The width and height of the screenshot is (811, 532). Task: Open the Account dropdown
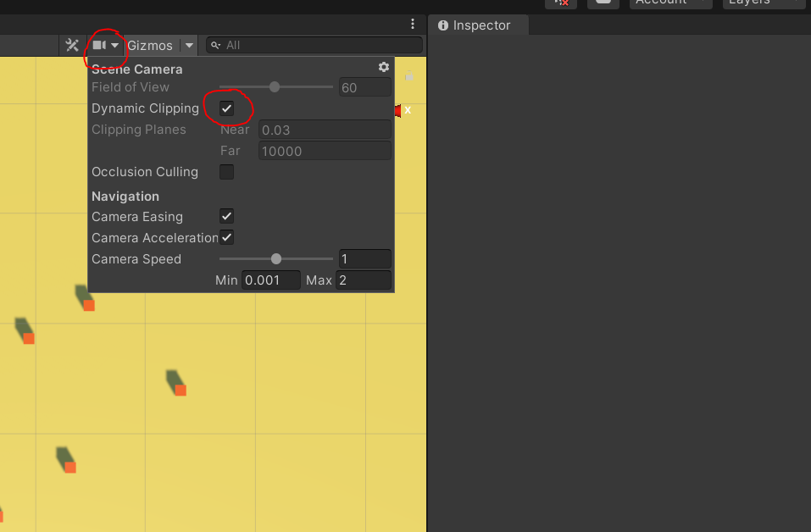(x=669, y=3)
